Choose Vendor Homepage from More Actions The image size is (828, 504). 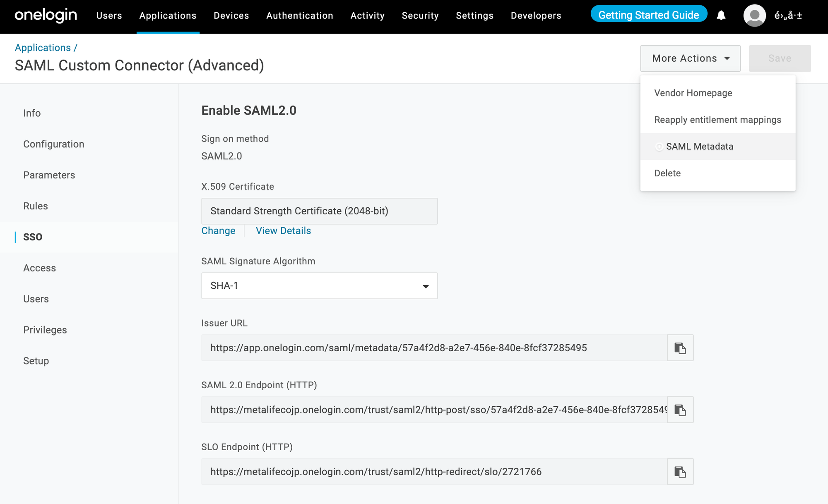pyautogui.click(x=718, y=93)
